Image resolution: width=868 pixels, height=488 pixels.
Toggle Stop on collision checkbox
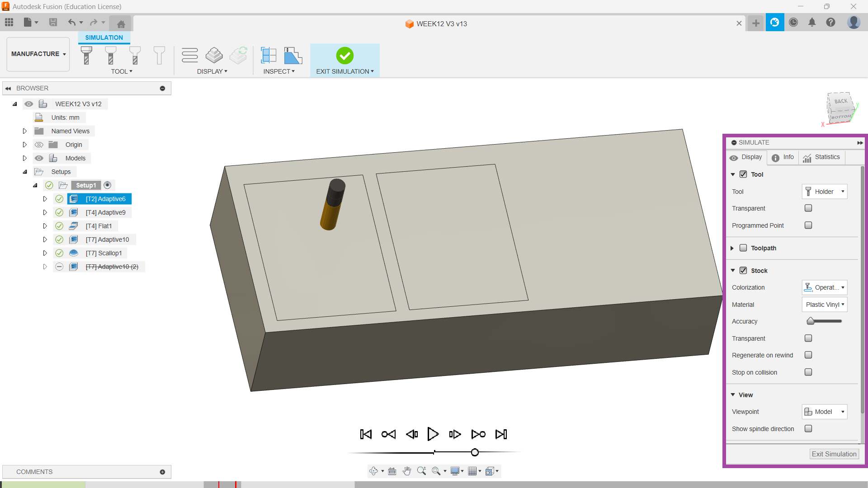pyautogui.click(x=808, y=372)
